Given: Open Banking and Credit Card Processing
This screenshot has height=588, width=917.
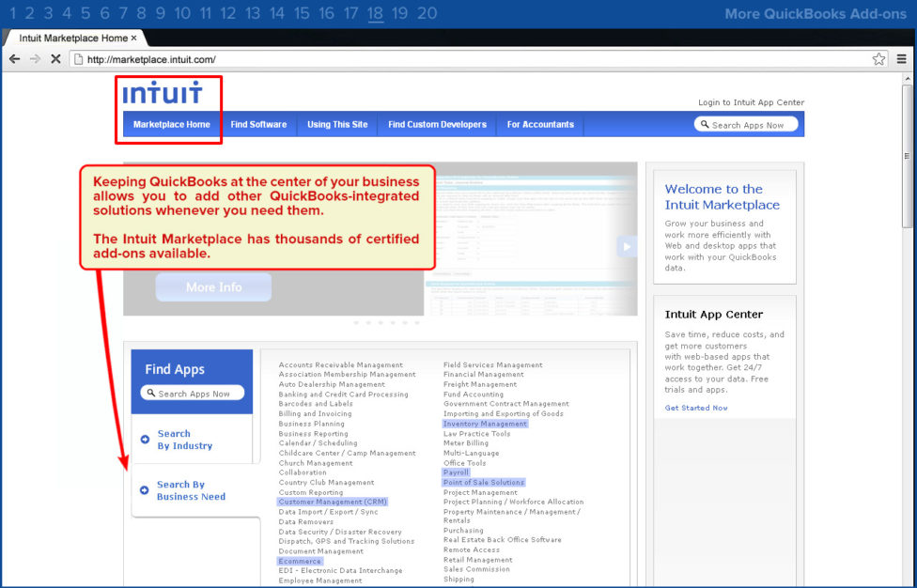Looking at the screenshot, I should point(343,395).
